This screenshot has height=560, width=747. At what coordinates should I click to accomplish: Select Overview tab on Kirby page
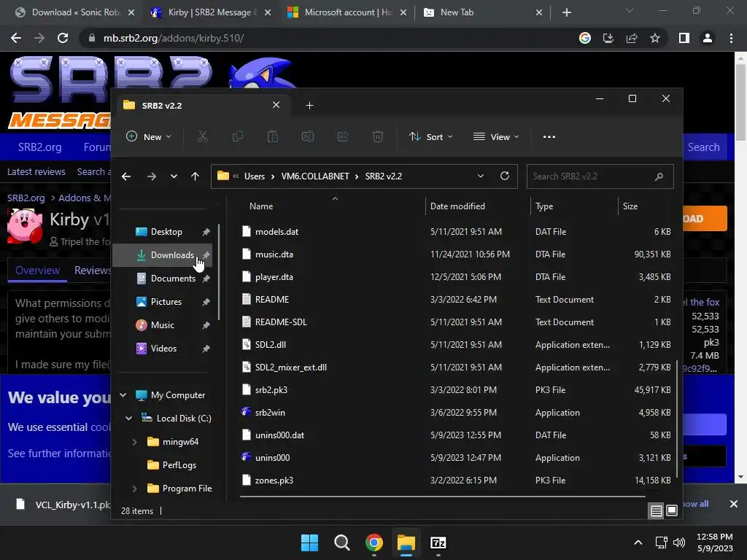(x=38, y=271)
